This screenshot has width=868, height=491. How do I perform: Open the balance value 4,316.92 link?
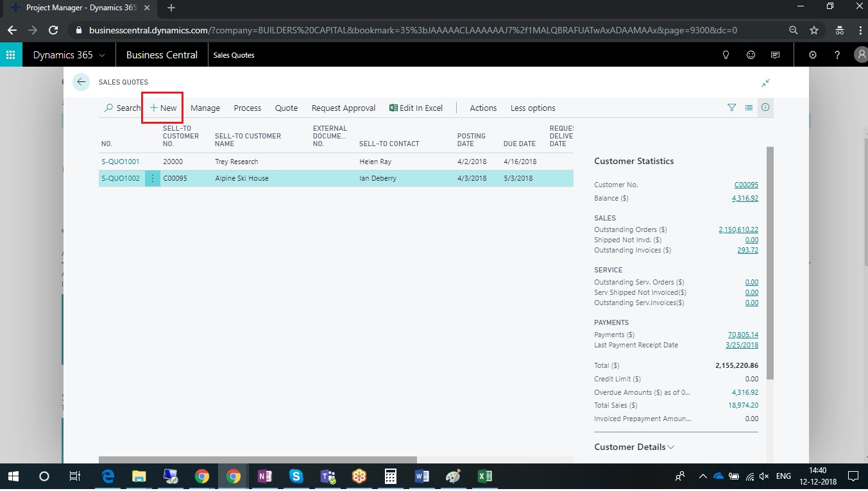pyautogui.click(x=745, y=199)
